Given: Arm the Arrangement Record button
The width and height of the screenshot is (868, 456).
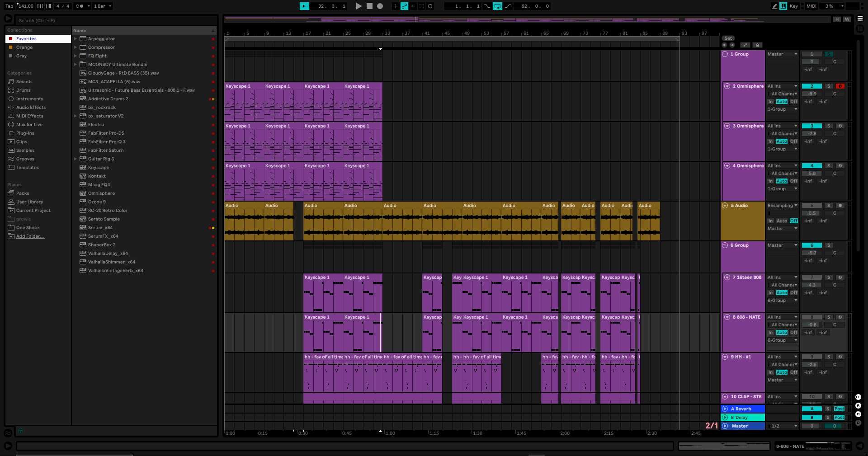Looking at the screenshot, I should coord(380,6).
